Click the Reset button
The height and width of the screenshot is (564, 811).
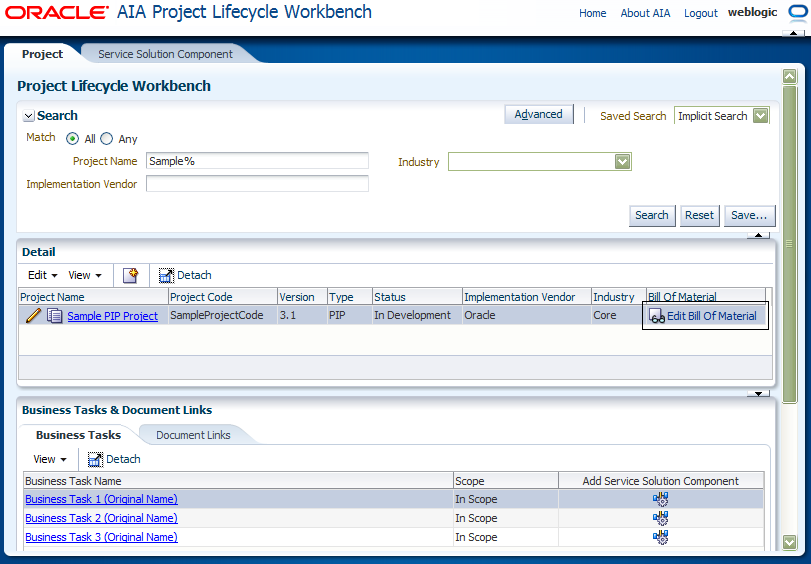click(x=699, y=215)
